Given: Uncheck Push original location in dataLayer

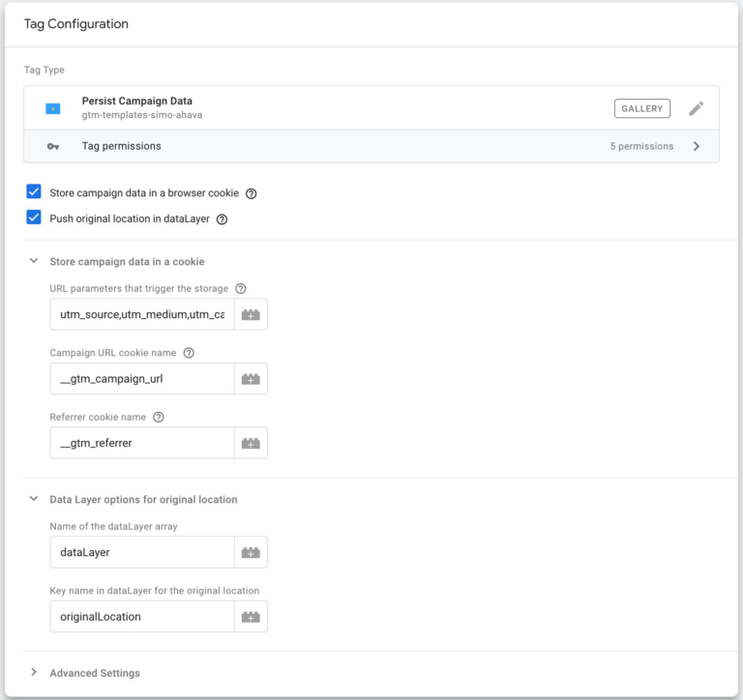Looking at the screenshot, I should (x=34, y=218).
